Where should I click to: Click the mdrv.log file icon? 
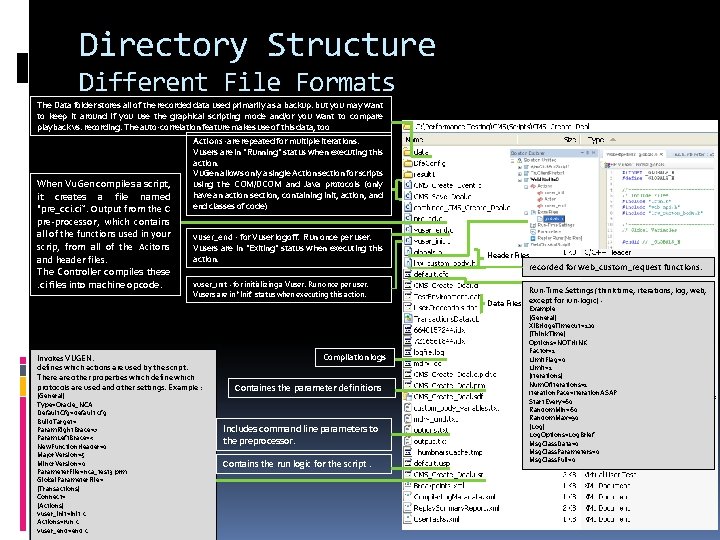pyautogui.click(x=407, y=363)
